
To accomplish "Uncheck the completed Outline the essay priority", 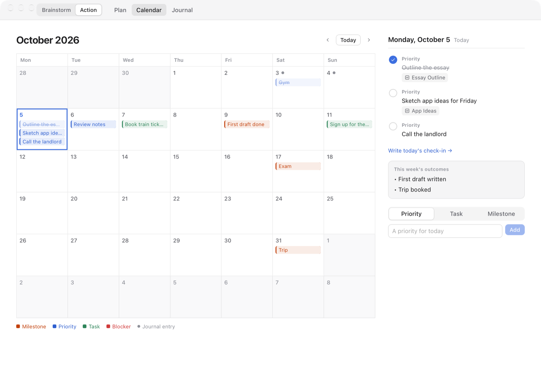I will click(393, 60).
